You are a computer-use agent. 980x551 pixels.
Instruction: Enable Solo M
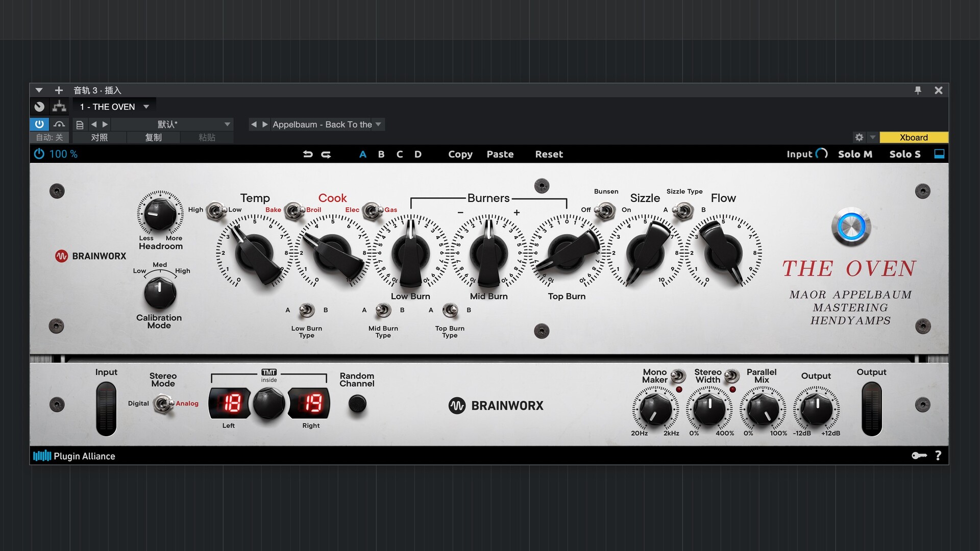pyautogui.click(x=855, y=154)
